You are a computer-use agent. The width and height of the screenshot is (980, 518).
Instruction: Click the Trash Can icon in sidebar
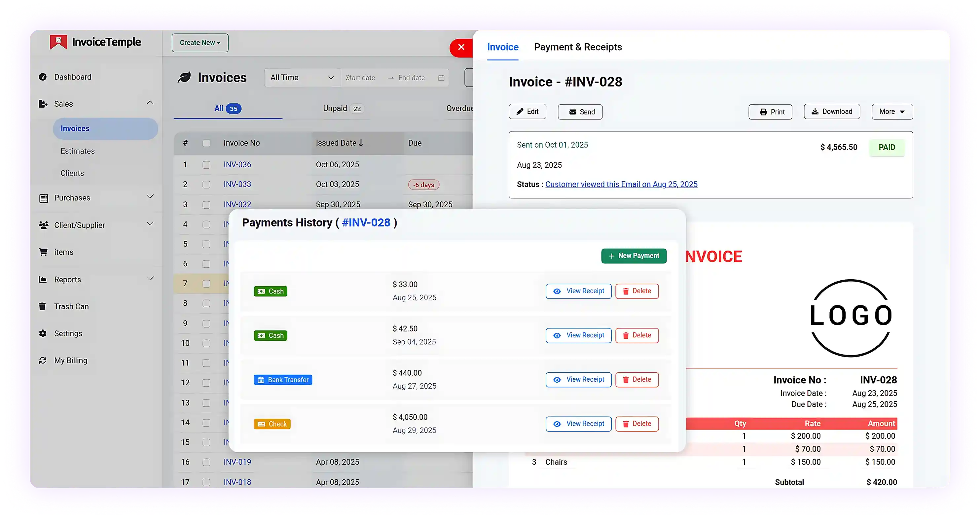43,306
